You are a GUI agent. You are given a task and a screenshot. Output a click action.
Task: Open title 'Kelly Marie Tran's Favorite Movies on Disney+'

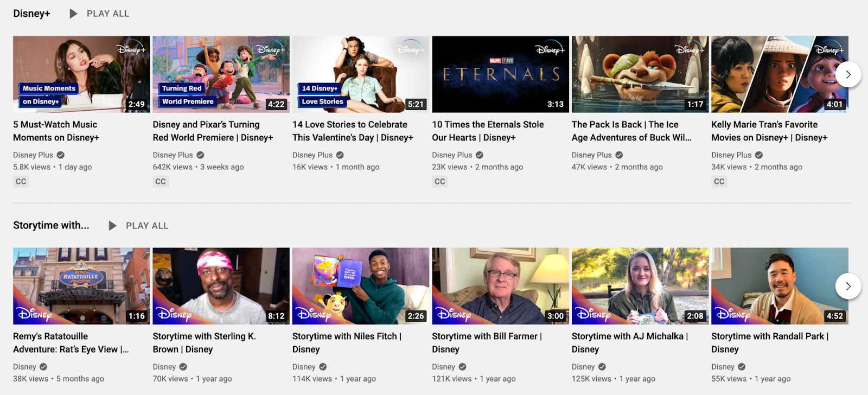[769, 131]
